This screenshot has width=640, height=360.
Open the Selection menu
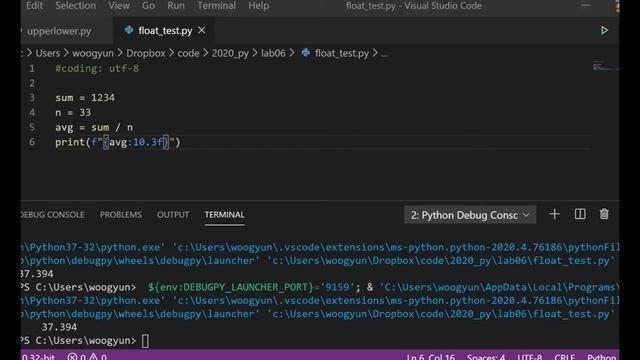[76, 6]
